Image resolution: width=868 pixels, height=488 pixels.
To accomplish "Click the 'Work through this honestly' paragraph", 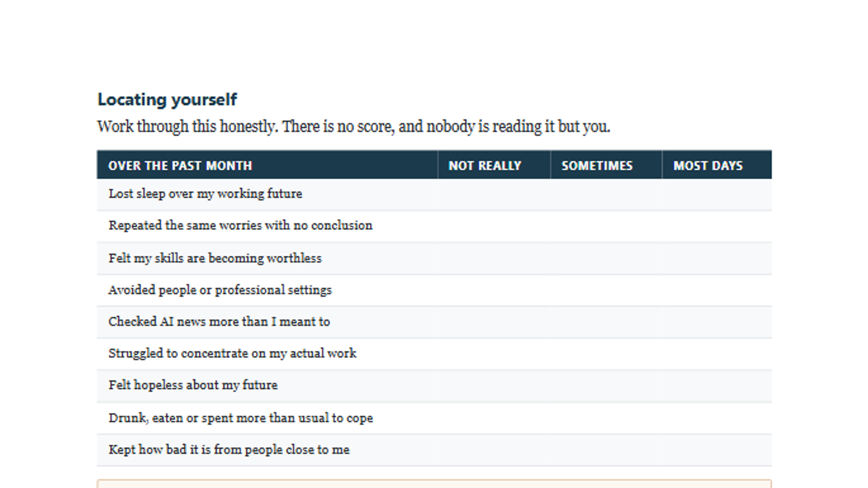I will [x=353, y=127].
